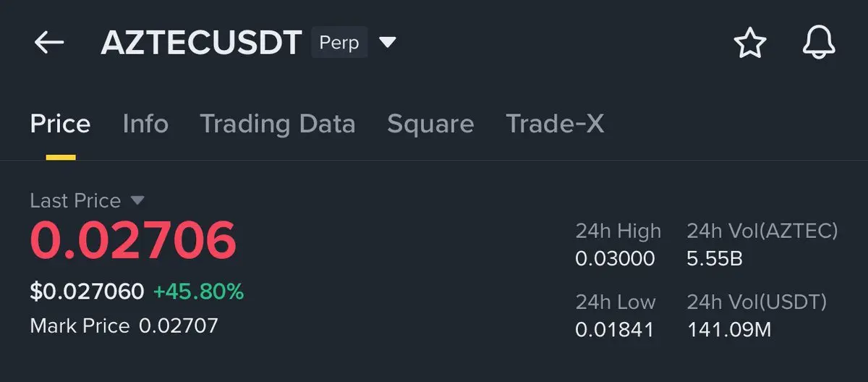868x382 pixels.
Task: Open the Trading Data tab
Action: pyautogui.click(x=277, y=124)
